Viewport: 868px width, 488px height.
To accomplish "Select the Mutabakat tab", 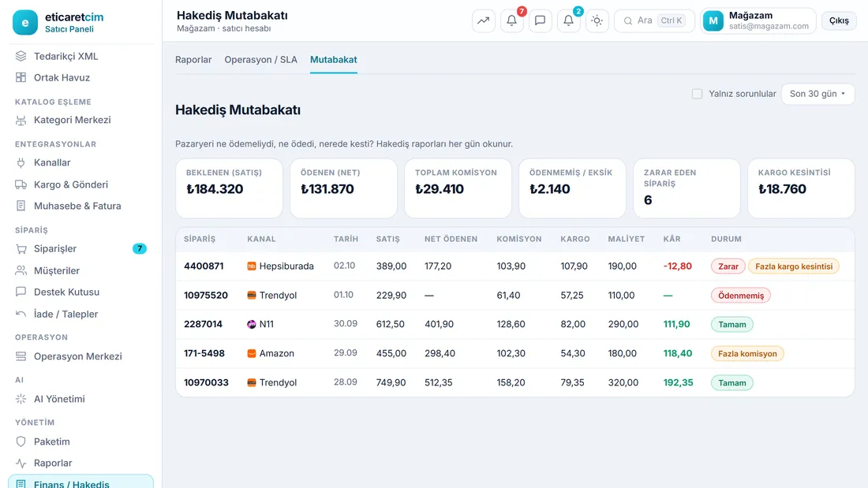I will click(333, 60).
